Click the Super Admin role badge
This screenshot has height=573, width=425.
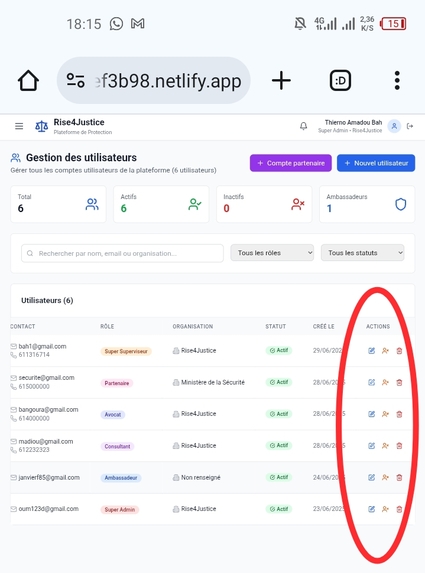pos(119,509)
